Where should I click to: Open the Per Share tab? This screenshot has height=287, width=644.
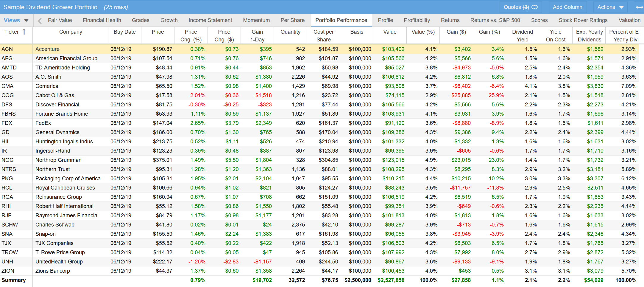coord(292,20)
